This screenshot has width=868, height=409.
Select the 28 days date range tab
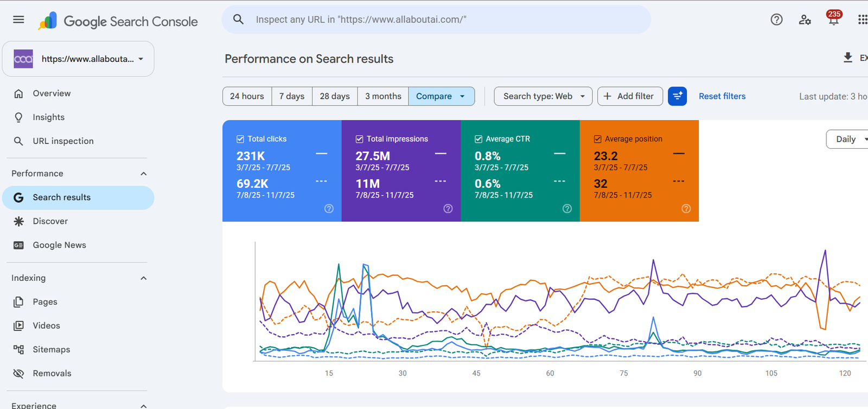(335, 96)
